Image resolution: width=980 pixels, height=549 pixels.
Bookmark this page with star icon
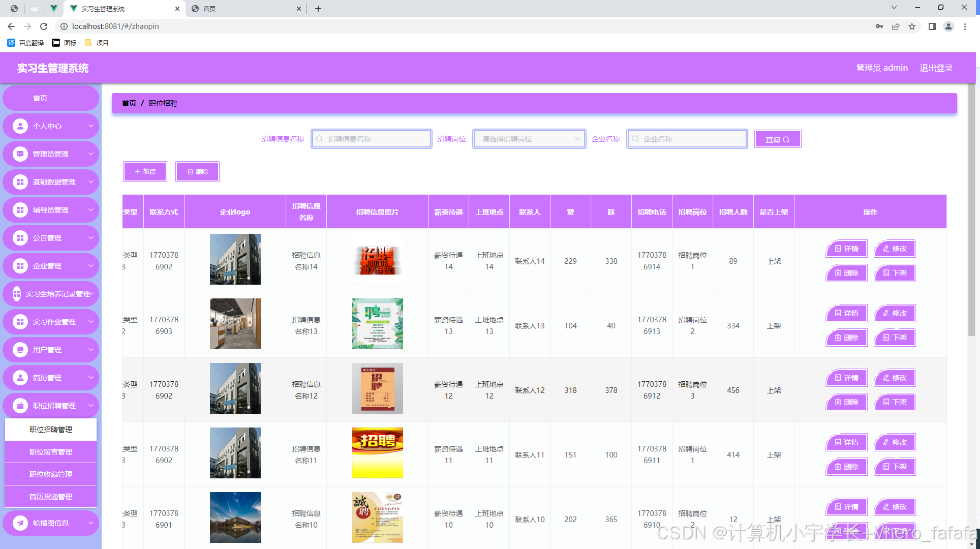tap(912, 26)
